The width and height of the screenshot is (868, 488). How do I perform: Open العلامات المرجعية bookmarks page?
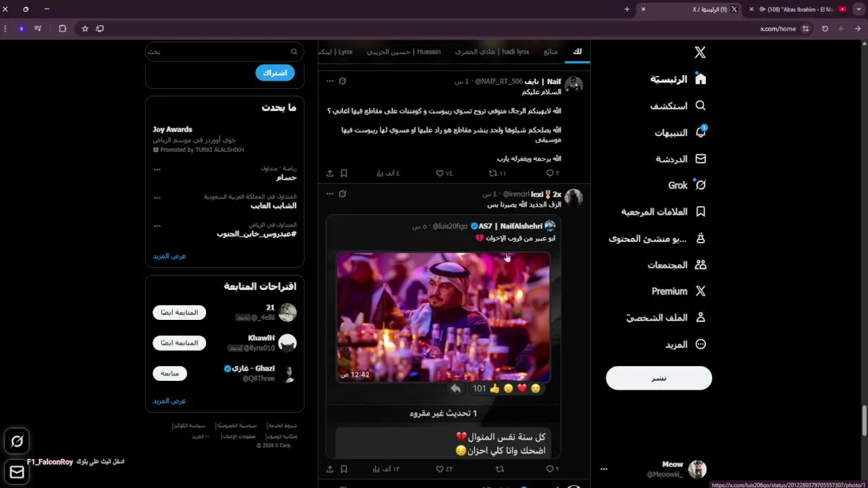(x=663, y=211)
